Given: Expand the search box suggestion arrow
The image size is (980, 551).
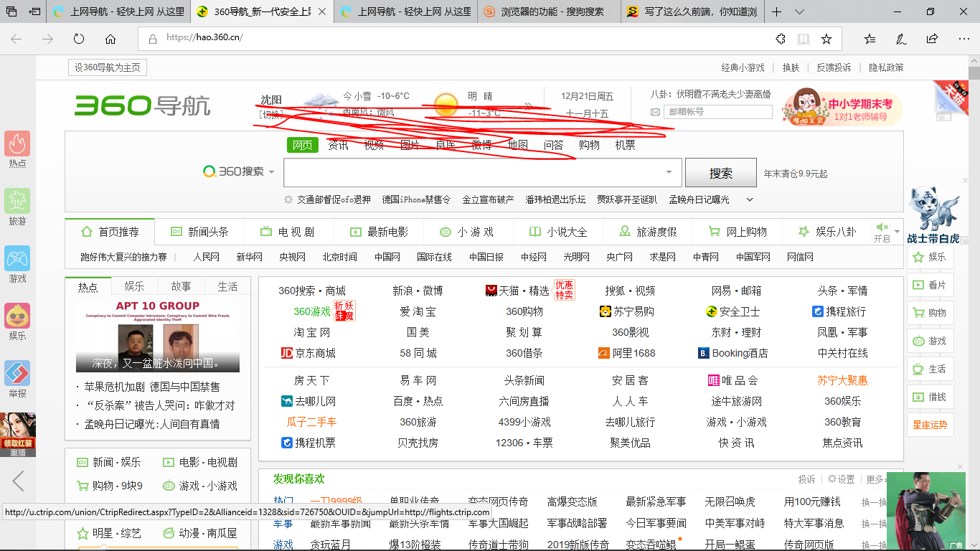Looking at the screenshot, I should click(669, 172).
